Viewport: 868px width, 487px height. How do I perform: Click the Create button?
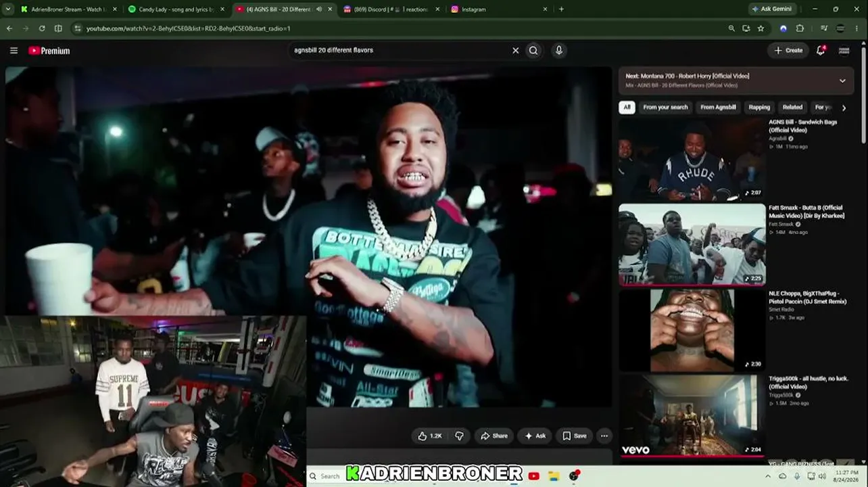[x=788, y=50]
